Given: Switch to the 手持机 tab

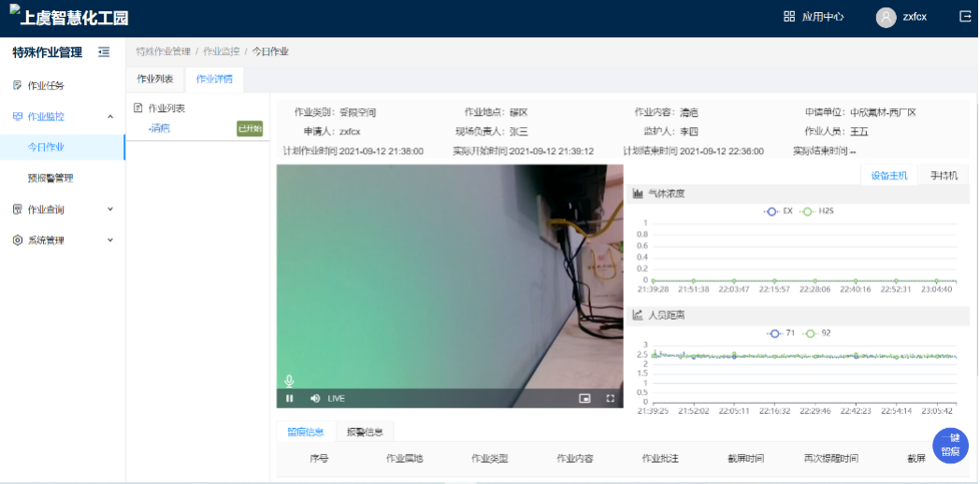Looking at the screenshot, I should pyautogui.click(x=943, y=175).
